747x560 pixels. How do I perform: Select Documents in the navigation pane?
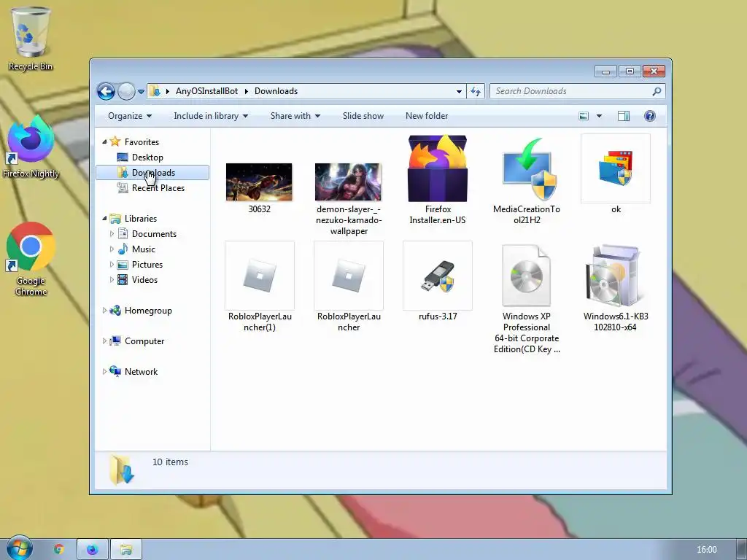point(154,234)
